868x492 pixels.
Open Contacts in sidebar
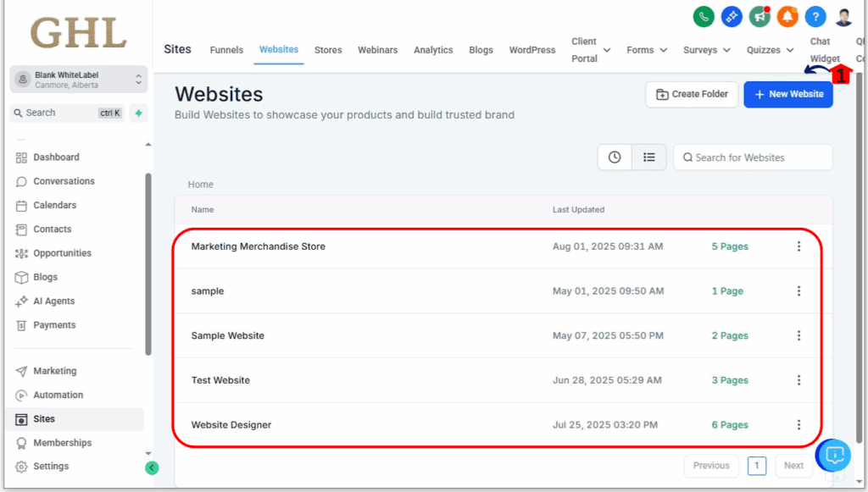[52, 229]
